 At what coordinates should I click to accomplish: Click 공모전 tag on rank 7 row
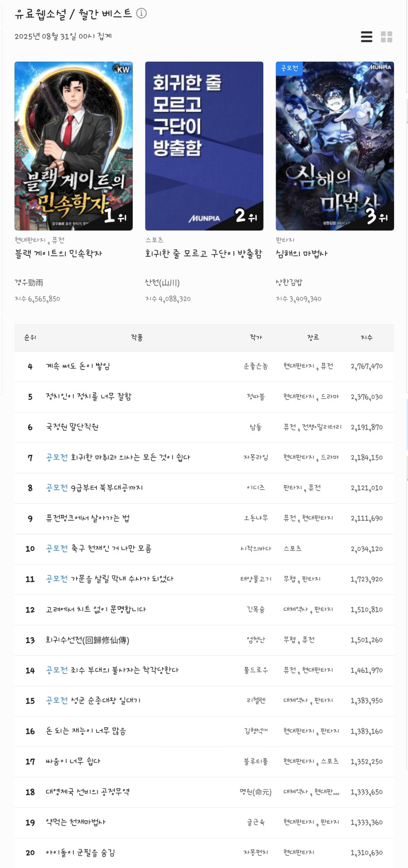click(57, 457)
